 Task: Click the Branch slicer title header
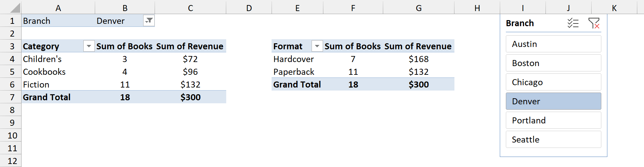(520, 23)
